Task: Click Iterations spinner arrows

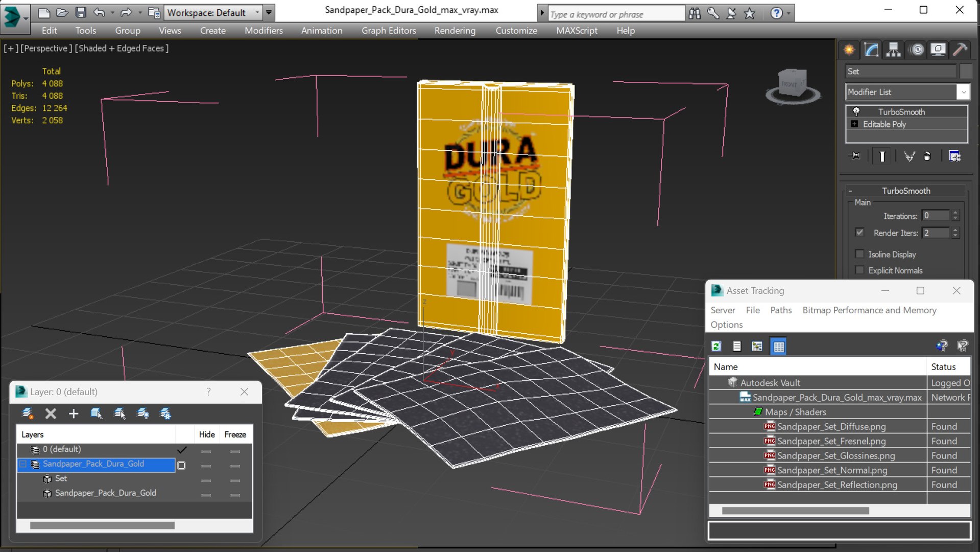Action: [955, 216]
